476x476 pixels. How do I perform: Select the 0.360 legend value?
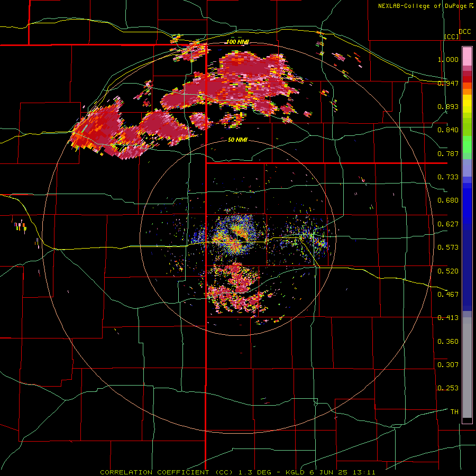(x=448, y=341)
